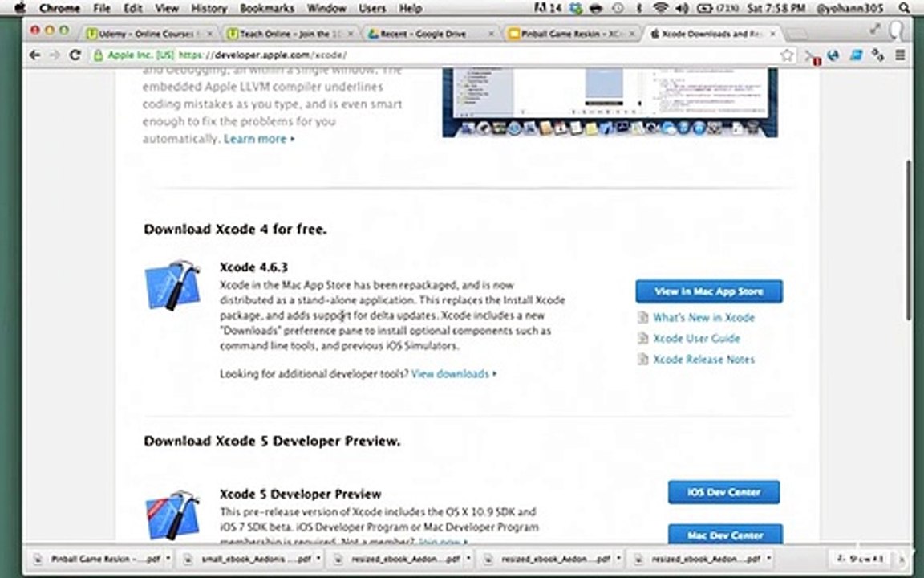Open the File menu

[101, 8]
